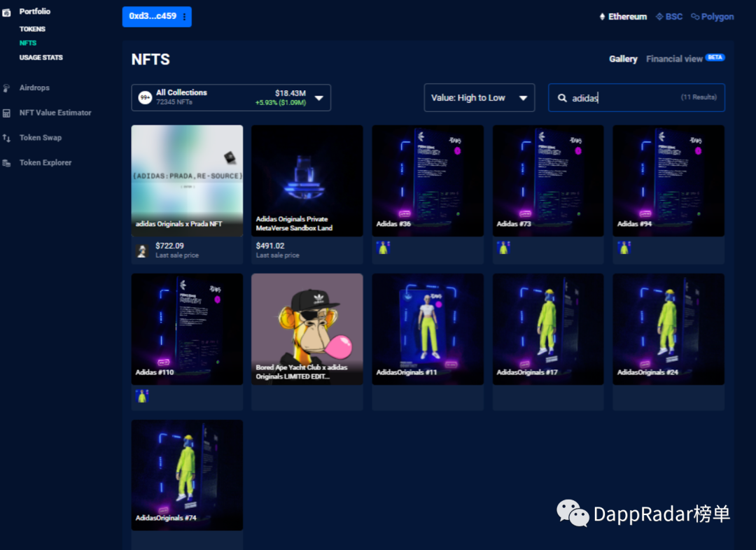This screenshot has height=550, width=756.
Task: Open the Token Explorer icon
Action: (6, 164)
